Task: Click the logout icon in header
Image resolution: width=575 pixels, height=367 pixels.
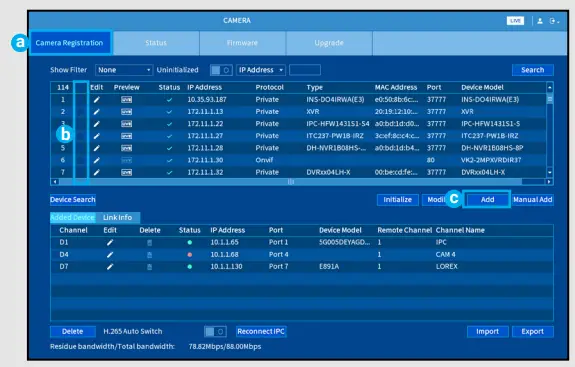Action: 553,21
